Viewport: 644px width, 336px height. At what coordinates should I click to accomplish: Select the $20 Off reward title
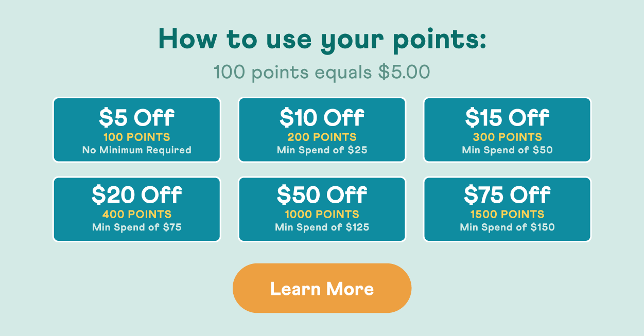pyautogui.click(x=136, y=195)
